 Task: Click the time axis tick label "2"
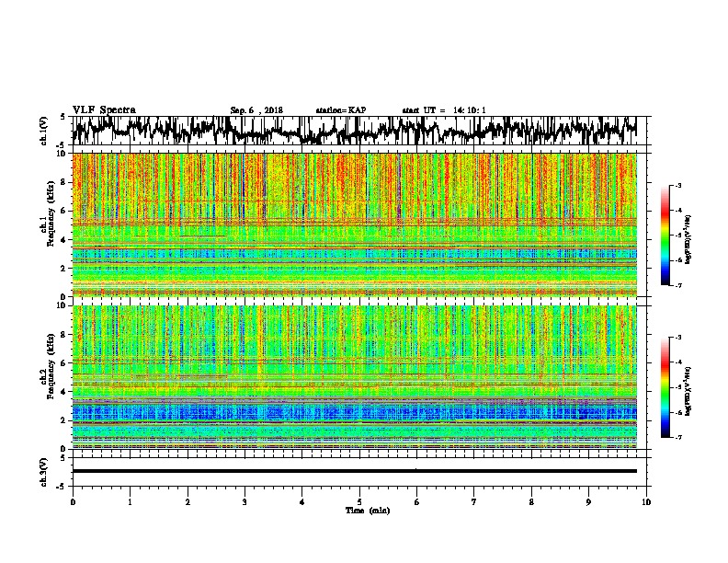[x=188, y=502]
